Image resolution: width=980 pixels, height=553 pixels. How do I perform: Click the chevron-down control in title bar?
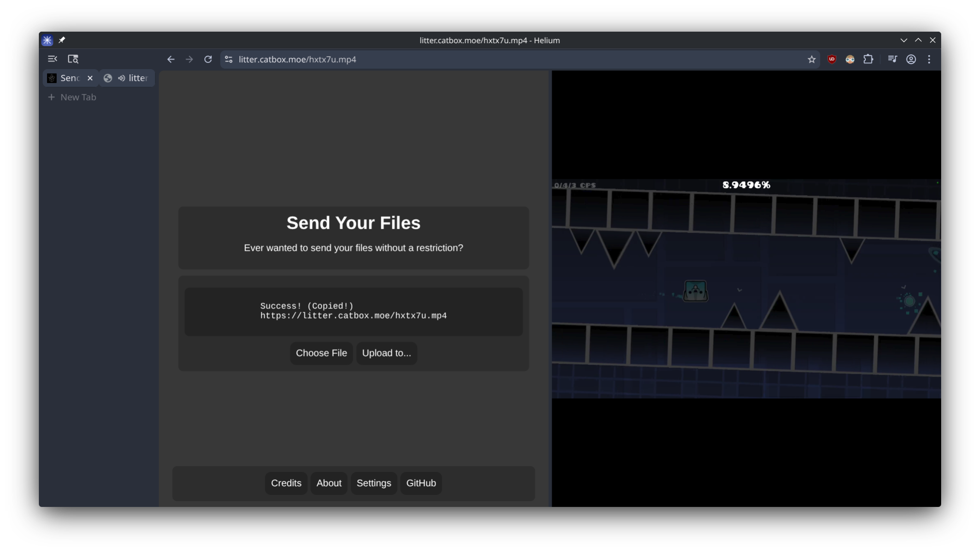[x=904, y=40]
